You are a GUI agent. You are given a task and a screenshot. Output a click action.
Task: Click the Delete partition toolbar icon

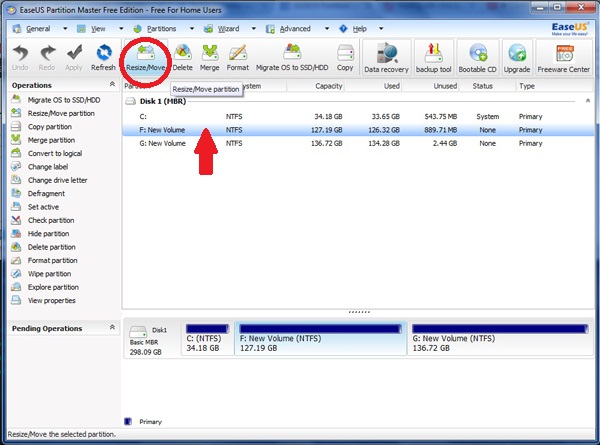(182, 56)
